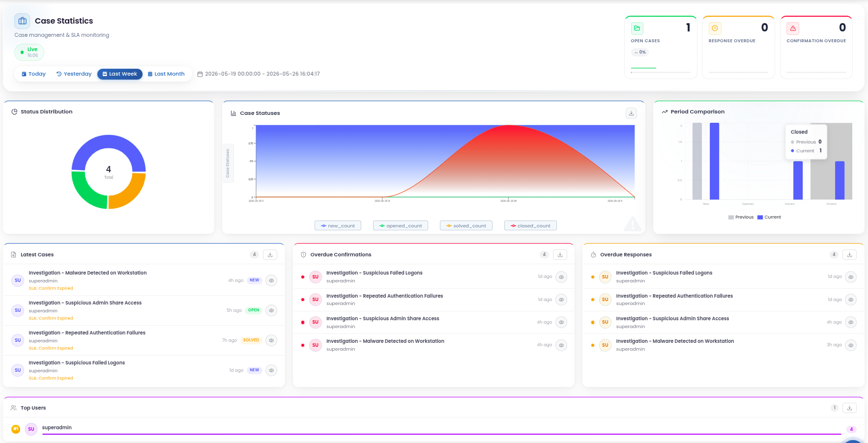The height and width of the screenshot is (443, 868).
Task: View Malware Detected case in Latest Cases
Action: point(271,280)
